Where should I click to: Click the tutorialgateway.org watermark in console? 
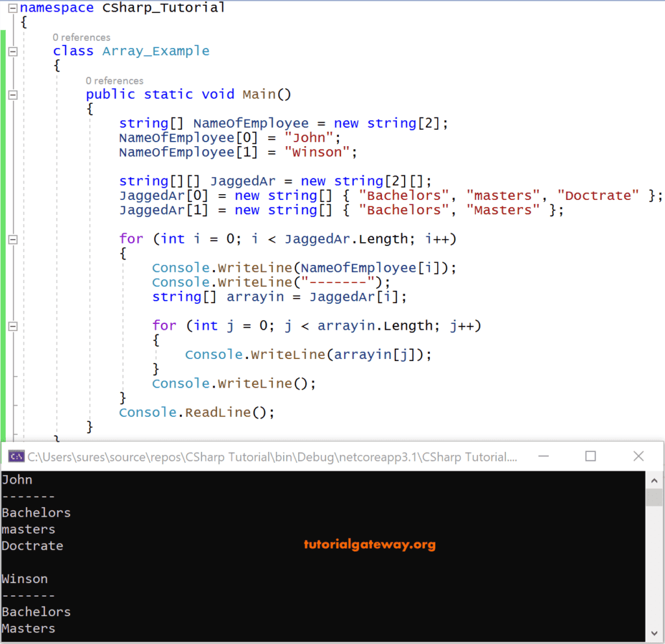point(370,545)
